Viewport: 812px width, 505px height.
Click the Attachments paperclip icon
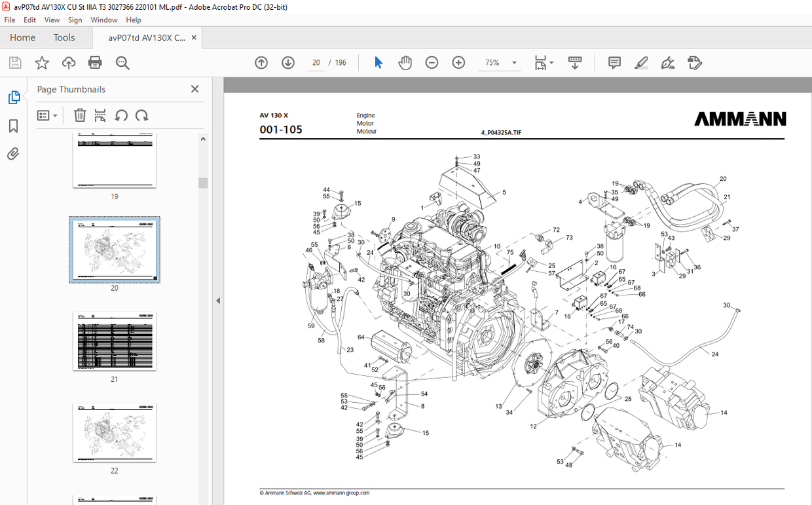(x=13, y=153)
